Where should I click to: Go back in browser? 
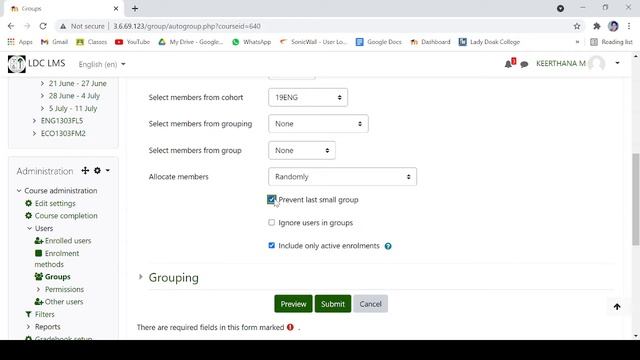pos(11,26)
